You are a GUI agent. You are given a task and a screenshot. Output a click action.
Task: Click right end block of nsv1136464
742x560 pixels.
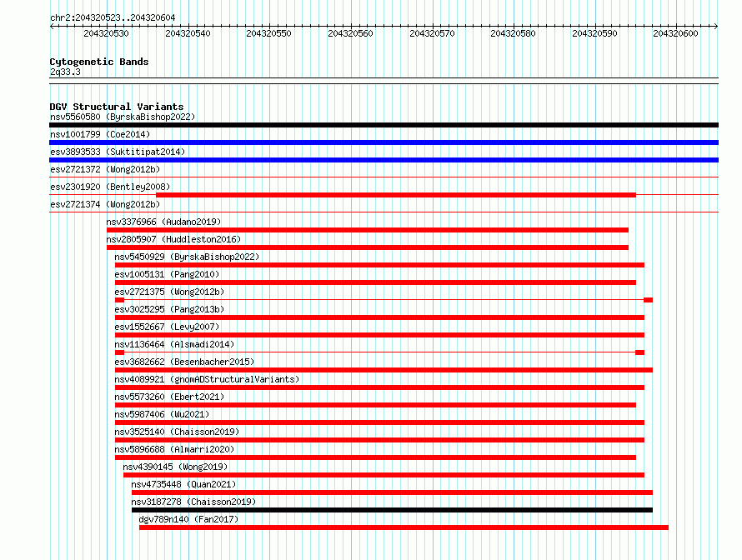click(639, 352)
